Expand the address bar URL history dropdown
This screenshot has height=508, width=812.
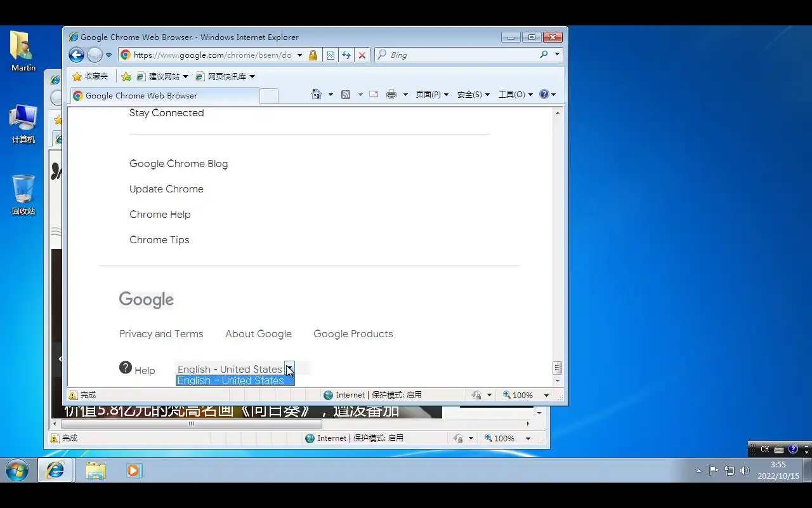click(299, 55)
